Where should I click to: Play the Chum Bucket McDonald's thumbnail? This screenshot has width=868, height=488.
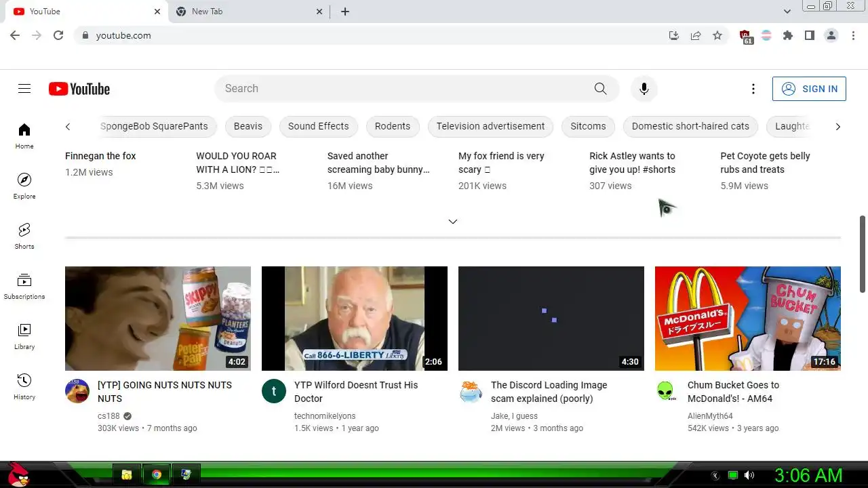pos(748,319)
